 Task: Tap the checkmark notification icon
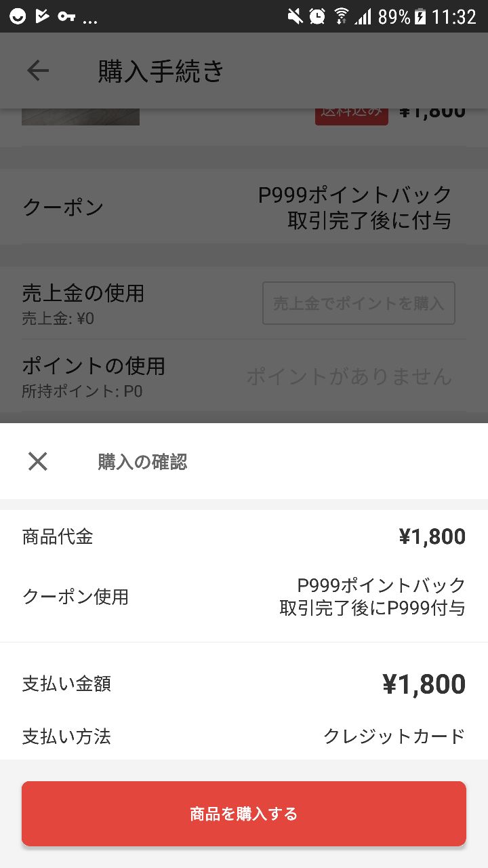pos(42,16)
